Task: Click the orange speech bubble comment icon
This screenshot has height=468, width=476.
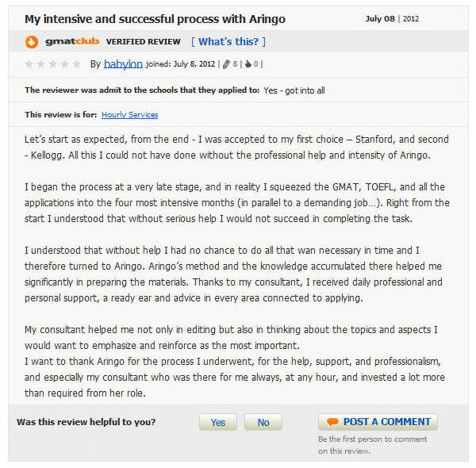Action: click(332, 421)
